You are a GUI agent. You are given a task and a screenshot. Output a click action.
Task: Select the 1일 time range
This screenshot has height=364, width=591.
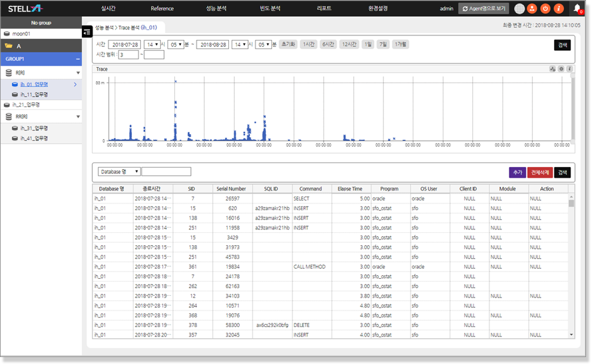pyautogui.click(x=367, y=45)
